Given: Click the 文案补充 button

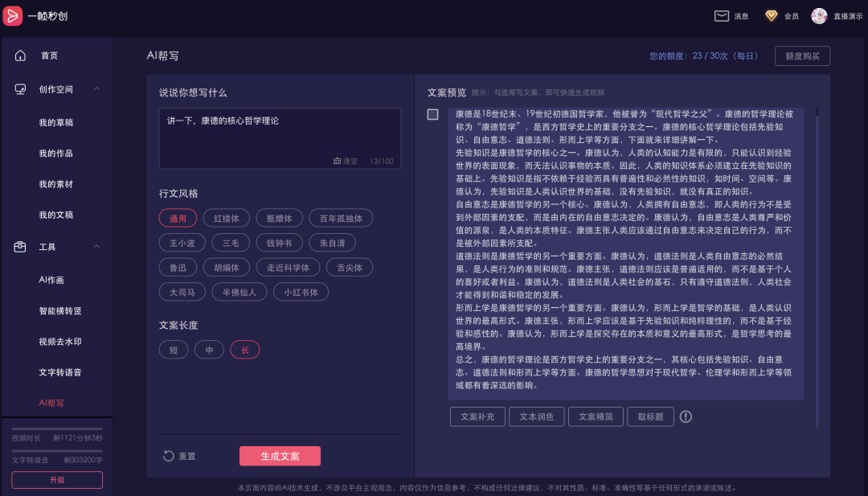Looking at the screenshot, I should (477, 417).
